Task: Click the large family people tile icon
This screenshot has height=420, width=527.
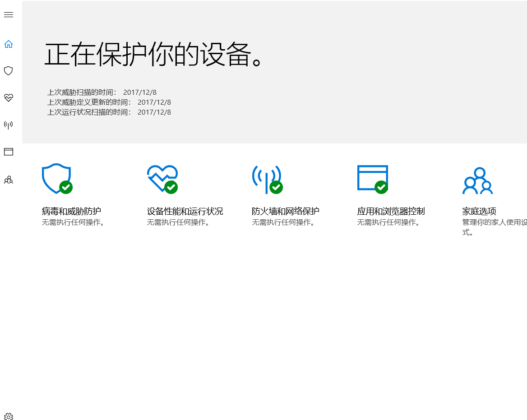Action: (x=477, y=181)
